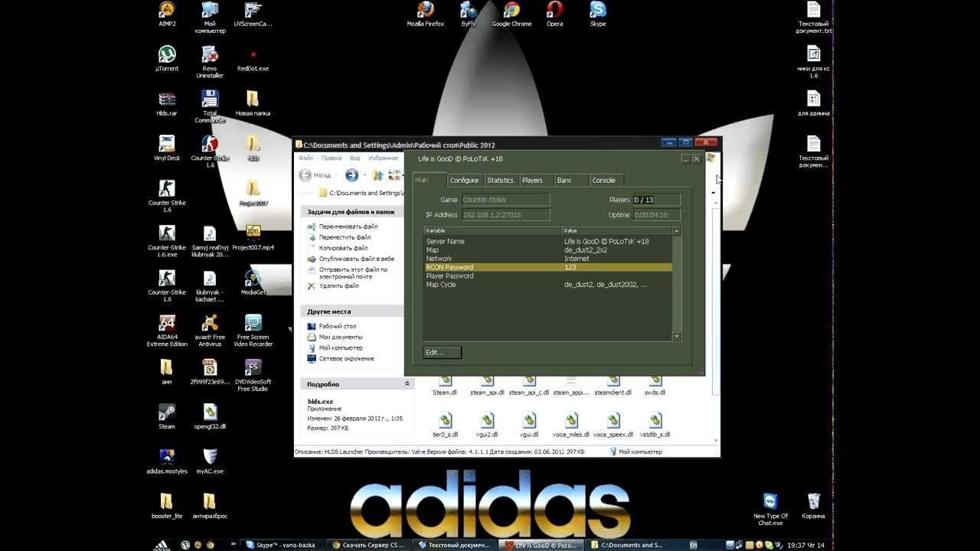Click Опубликовать файл в вебе link
980x551 pixels.
[357, 259]
